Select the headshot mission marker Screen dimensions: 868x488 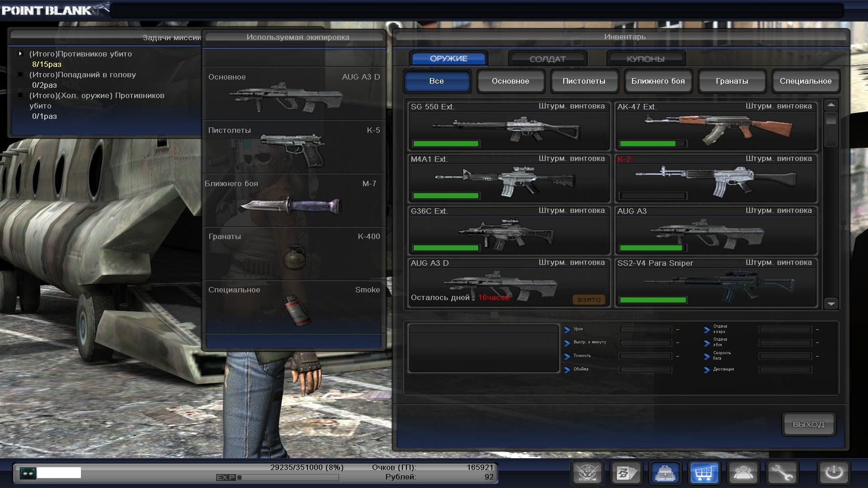[x=20, y=75]
